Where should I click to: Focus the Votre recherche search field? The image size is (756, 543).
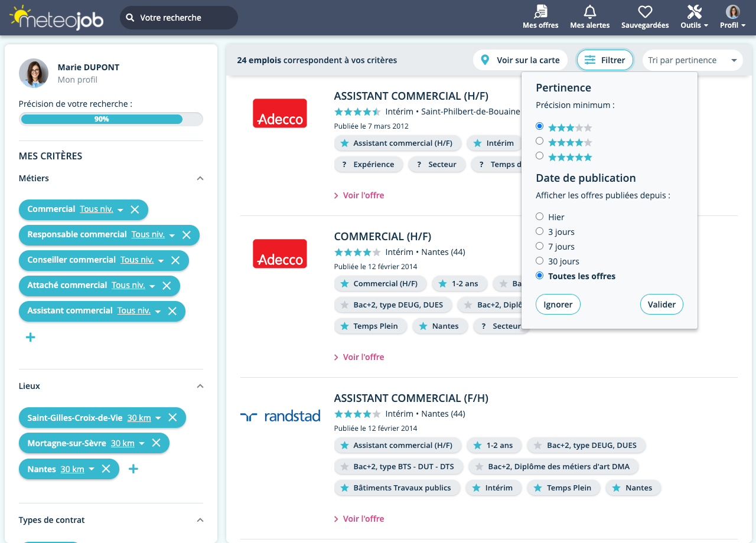[179, 18]
